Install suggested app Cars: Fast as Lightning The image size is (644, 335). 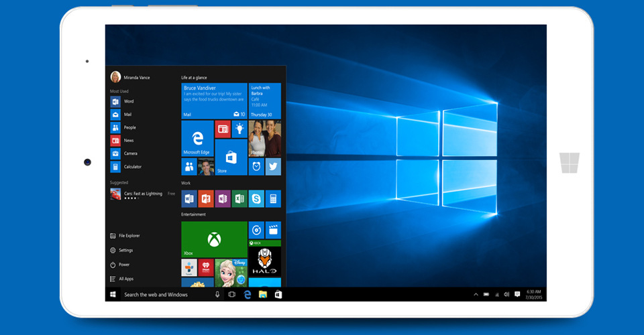pyautogui.click(x=142, y=194)
